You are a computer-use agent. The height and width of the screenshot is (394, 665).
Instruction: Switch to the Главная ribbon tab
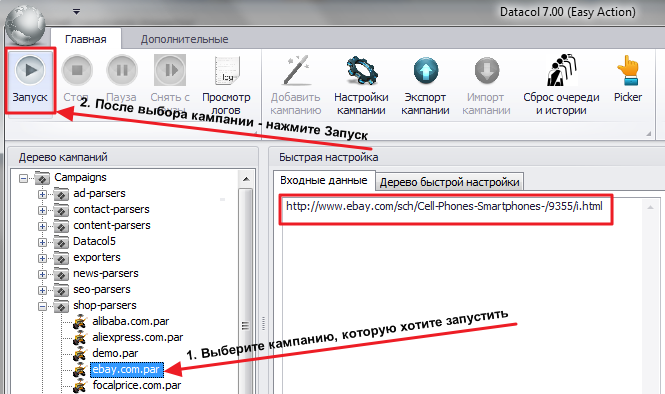click(86, 39)
